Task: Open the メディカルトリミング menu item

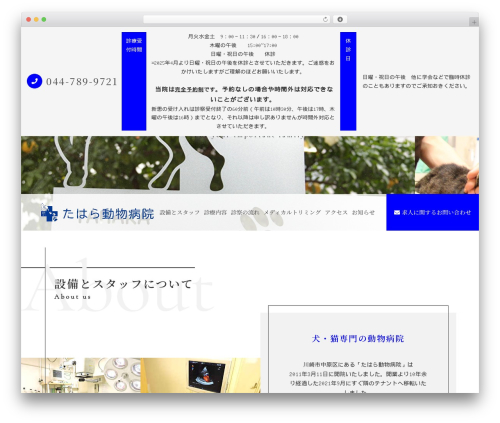Action: (292, 212)
